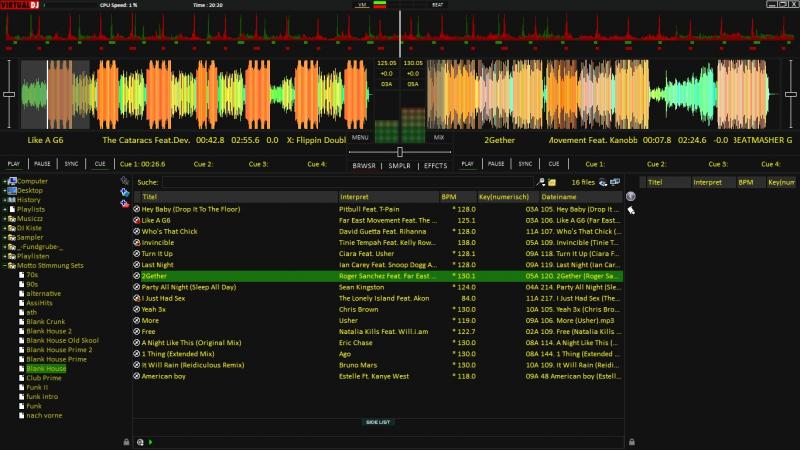Screen dimensions: 800x450
Task: Open the MENU button in center panel
Action: 360,137
